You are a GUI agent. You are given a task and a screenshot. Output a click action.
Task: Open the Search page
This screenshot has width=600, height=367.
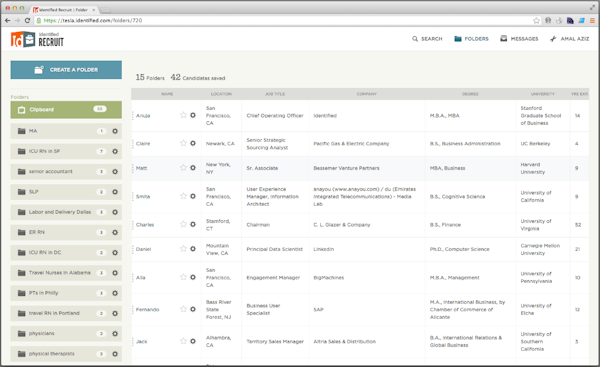pyautogui.click(x=427, y=39)
